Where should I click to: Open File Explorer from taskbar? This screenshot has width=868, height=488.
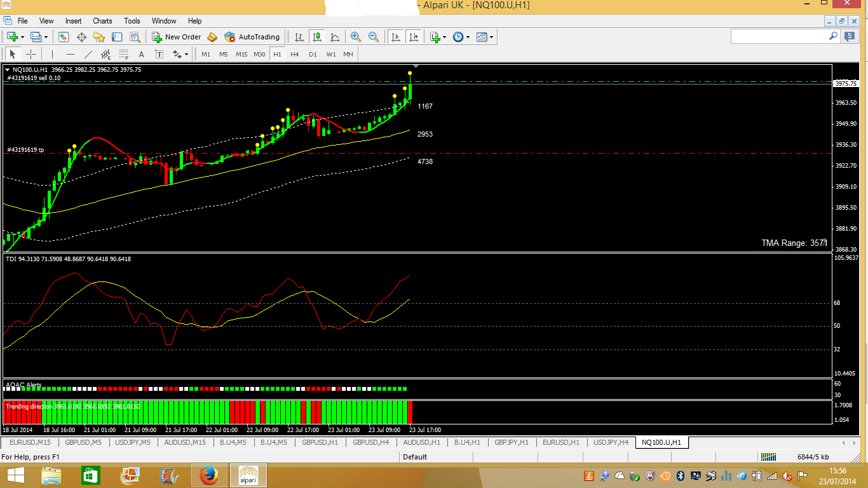51,475
